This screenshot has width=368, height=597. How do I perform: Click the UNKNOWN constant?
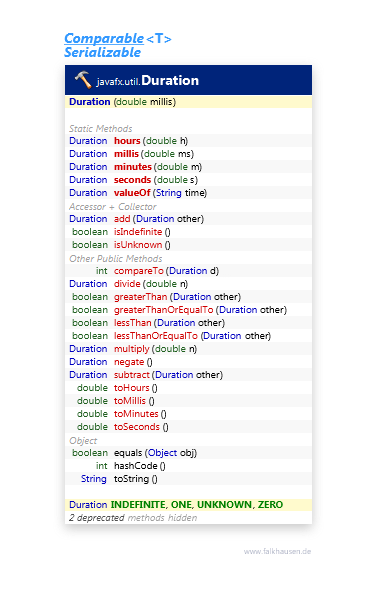point(225,504)
